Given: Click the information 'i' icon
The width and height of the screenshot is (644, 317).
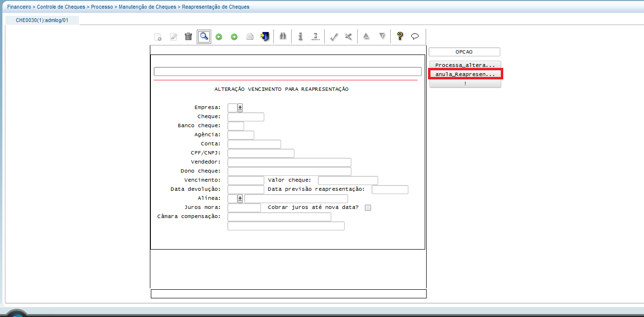Looking at the screenshot, I should (300, 36).
